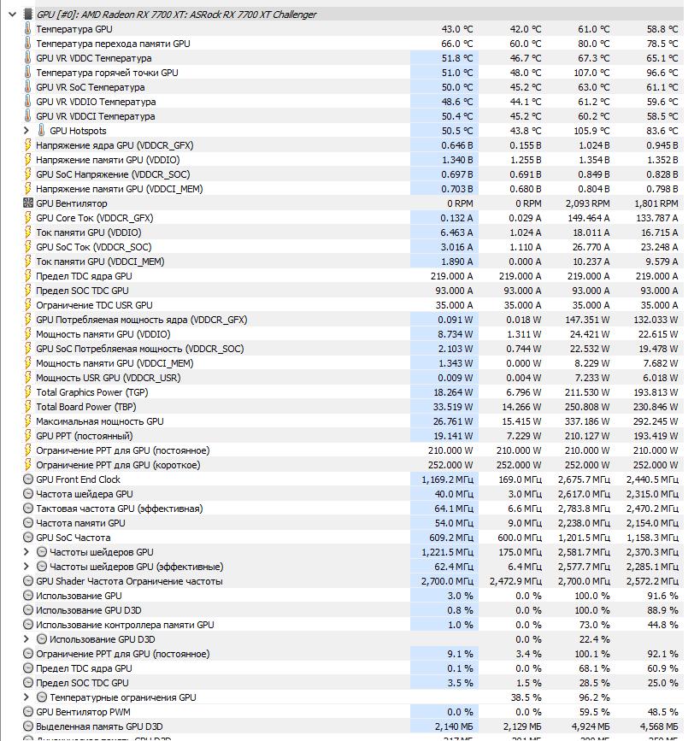700x741 pixels.
Task: Click thermometer icon beside Температура GPU
Action: pyautogui.click(x=28, y=29)
